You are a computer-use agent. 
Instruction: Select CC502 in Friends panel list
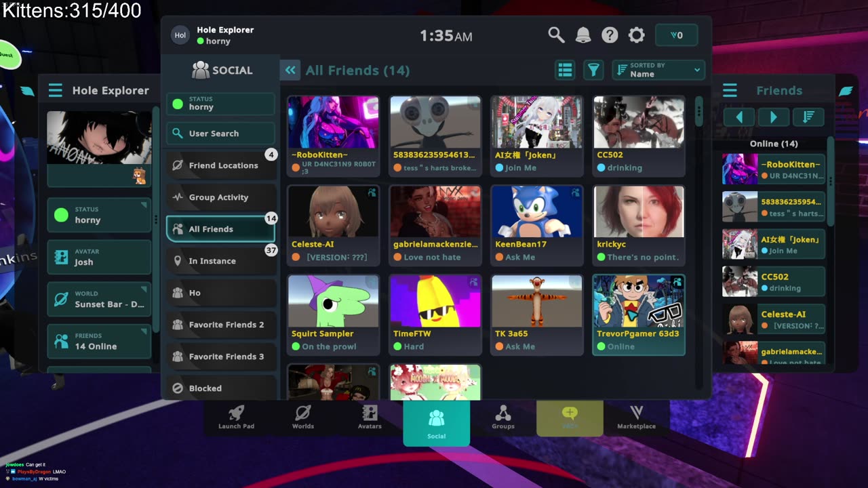[x=774, y=282]
